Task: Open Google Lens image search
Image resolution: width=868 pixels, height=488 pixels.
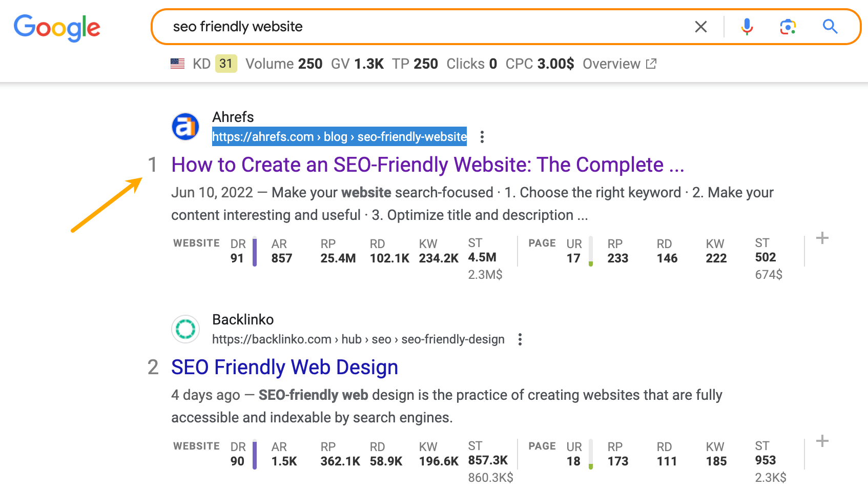Action: [788, 26]
